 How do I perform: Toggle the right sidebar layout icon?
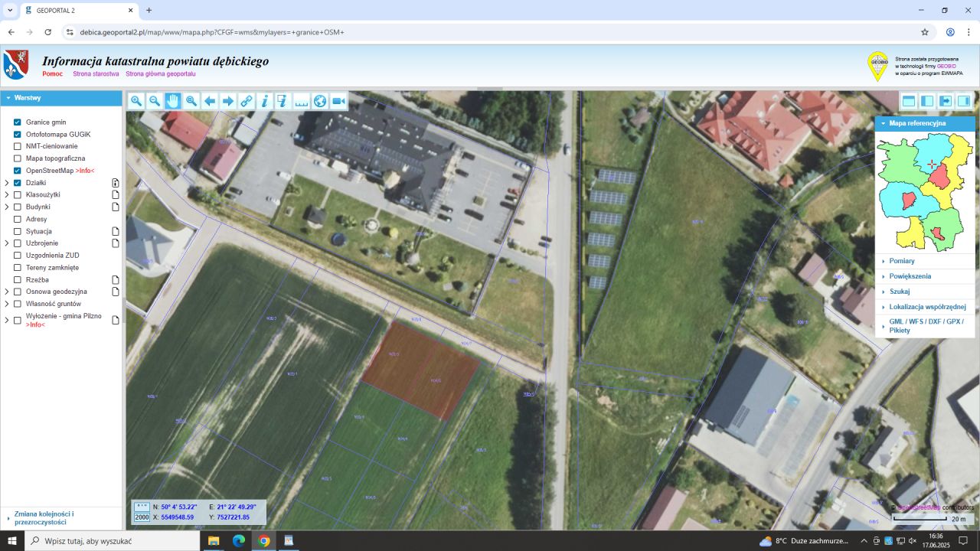point(964,101)
